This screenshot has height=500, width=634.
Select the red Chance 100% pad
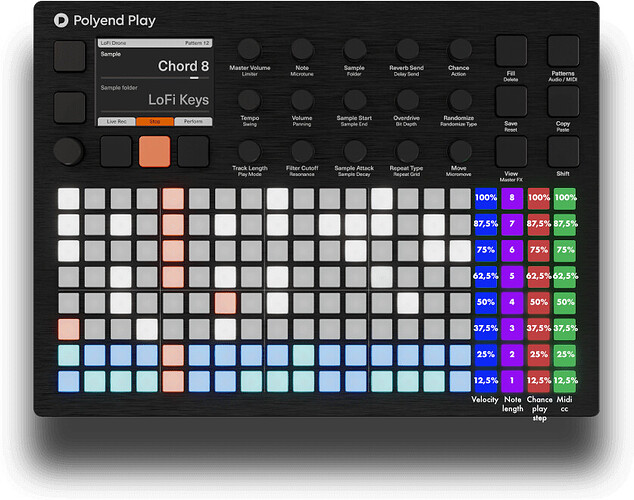point(539,198)
